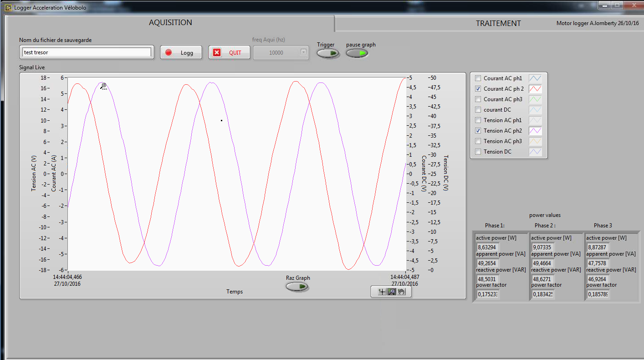This screenshot has width=644, height=360.
Task: Enable the Tension AC ph1 checkbox
Action: pyautogui.click(x=478, y=120)
